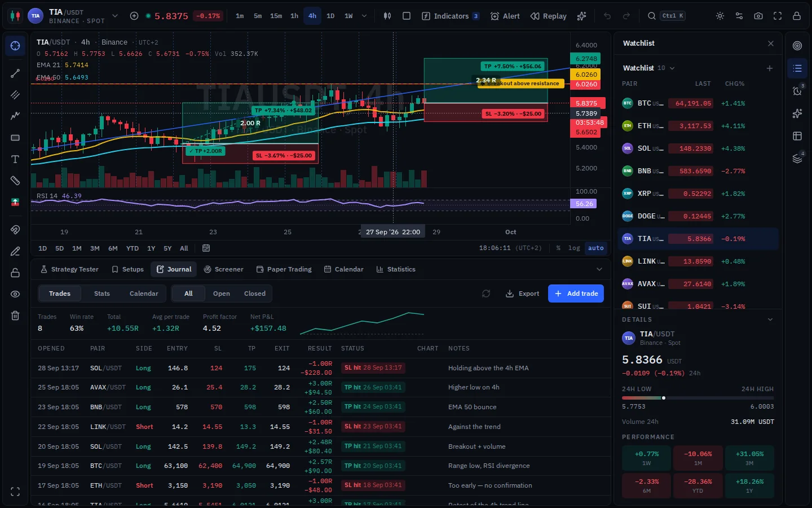Hide all drawings with eye icon
The image size is (812, 508).
[15, 294]
